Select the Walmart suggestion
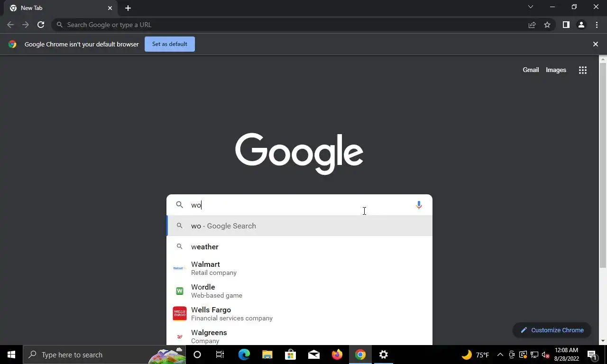This screenshot has height=364, width=607. click(299, 268)
